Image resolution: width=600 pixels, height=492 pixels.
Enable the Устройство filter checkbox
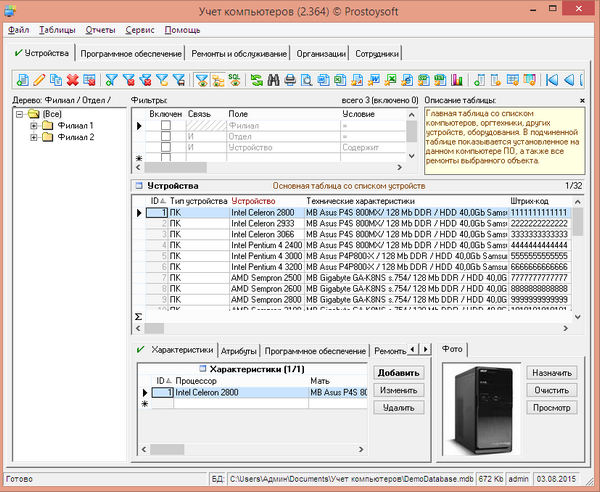click(166, 147)
